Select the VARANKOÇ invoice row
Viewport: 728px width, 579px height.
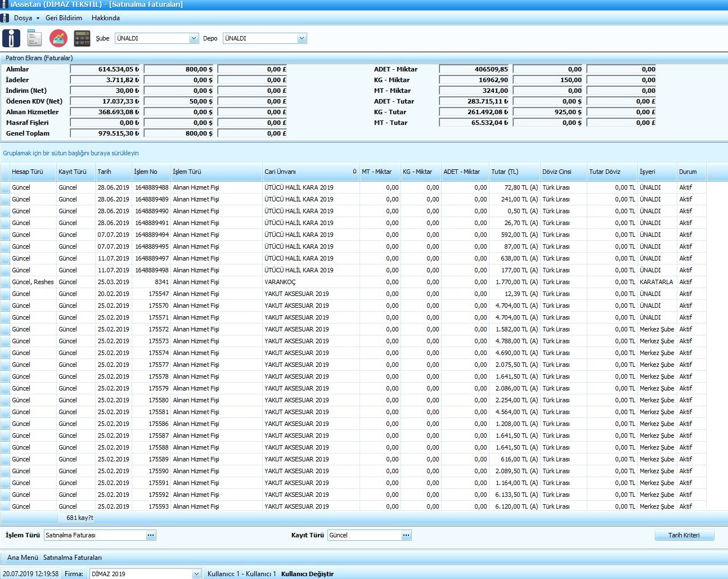280,282
